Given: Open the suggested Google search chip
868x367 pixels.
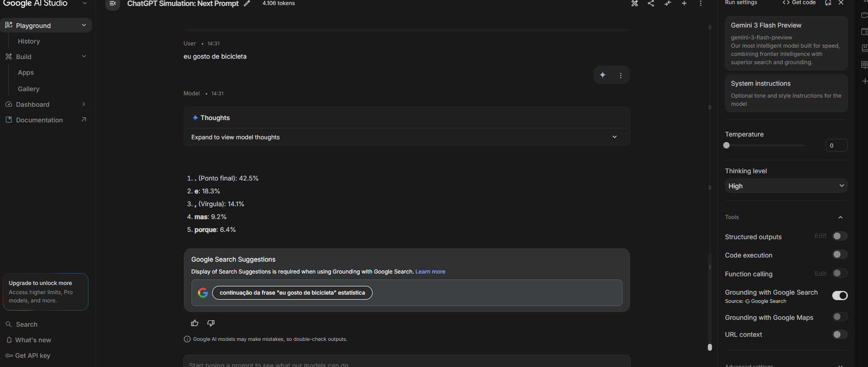Looking at the screenshot, I should point(292,293).
